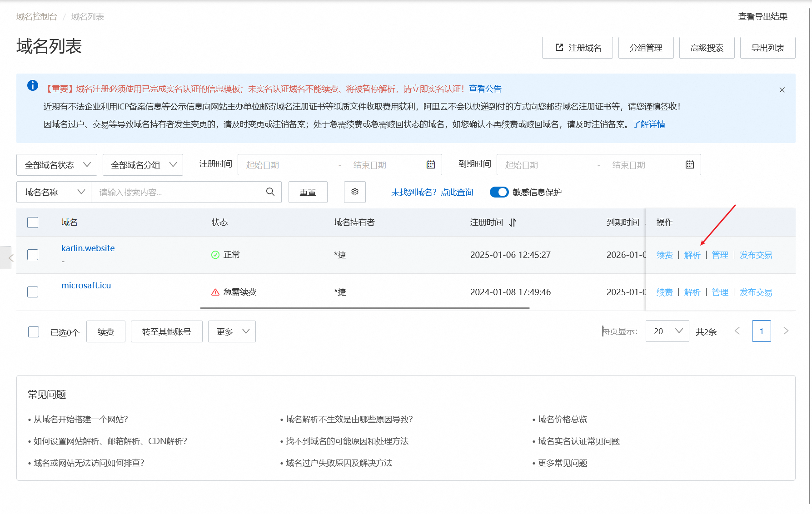Image resolution: width=812 pixels, height=514 pixels.
Task: Click 解析 for microsaft.icu
Action: point(692,292)
